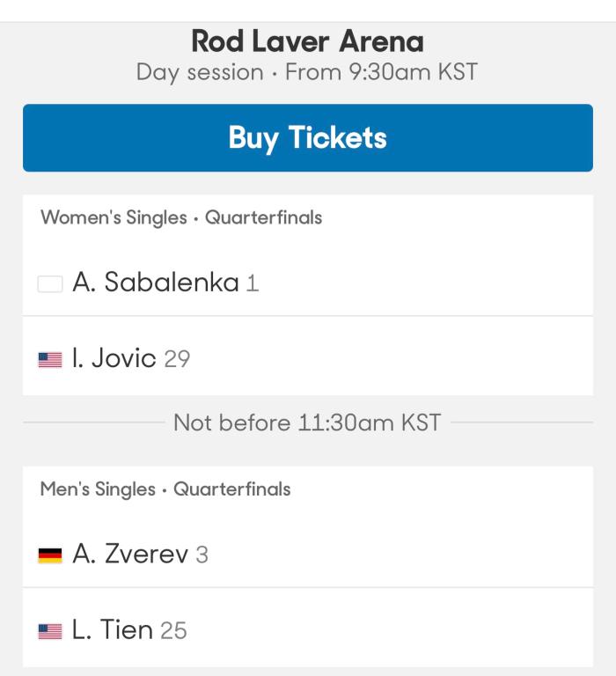Click the Men's Singles Quarterfinals label
The height and width of the screenshot is (676, 616).
[165, 489]
